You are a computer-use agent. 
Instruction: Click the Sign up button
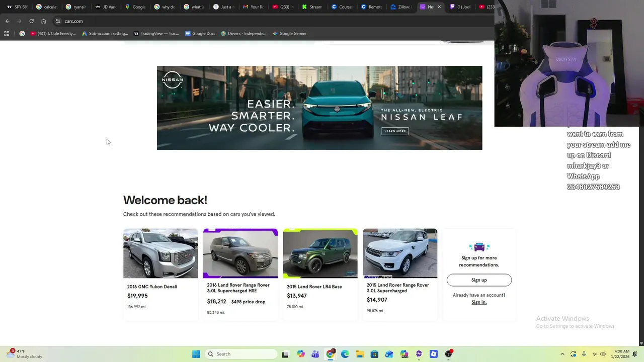point(479,280)
